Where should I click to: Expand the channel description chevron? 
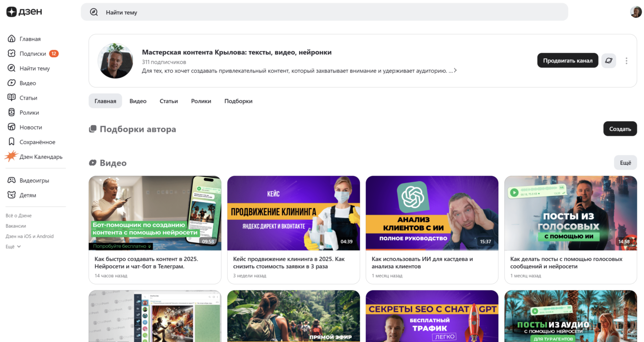point(455,70)
